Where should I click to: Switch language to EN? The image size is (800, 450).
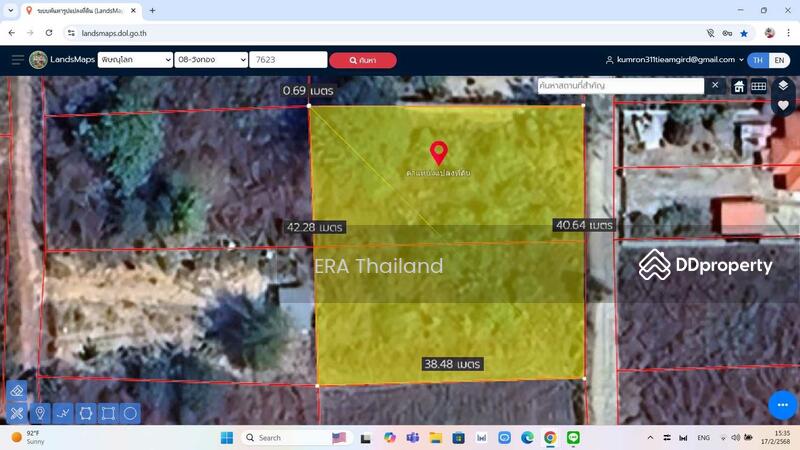(779, 60)
